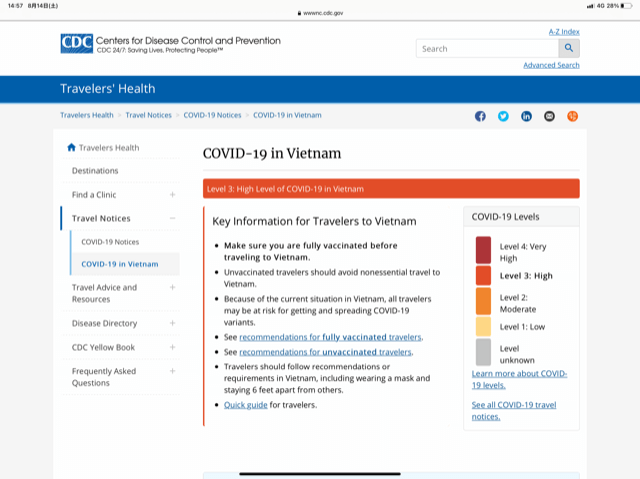Share page on Facebook
Image resolution: width=640 pixels, height=479 pixels.
pyautogui.click(x=480, y=116)
